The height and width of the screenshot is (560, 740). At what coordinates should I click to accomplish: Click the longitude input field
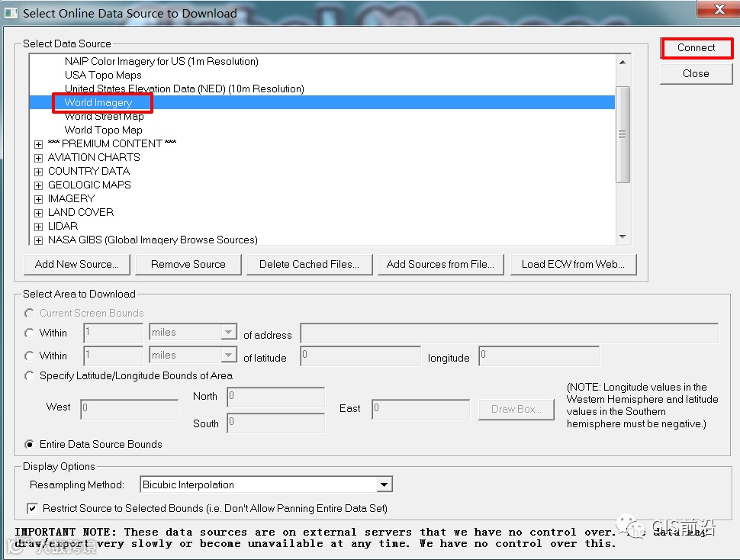539,356
